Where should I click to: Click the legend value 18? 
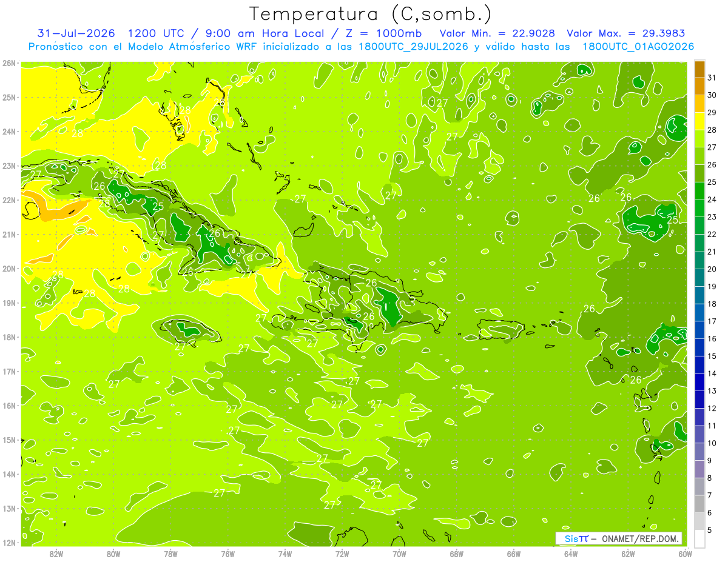(712, 304)
